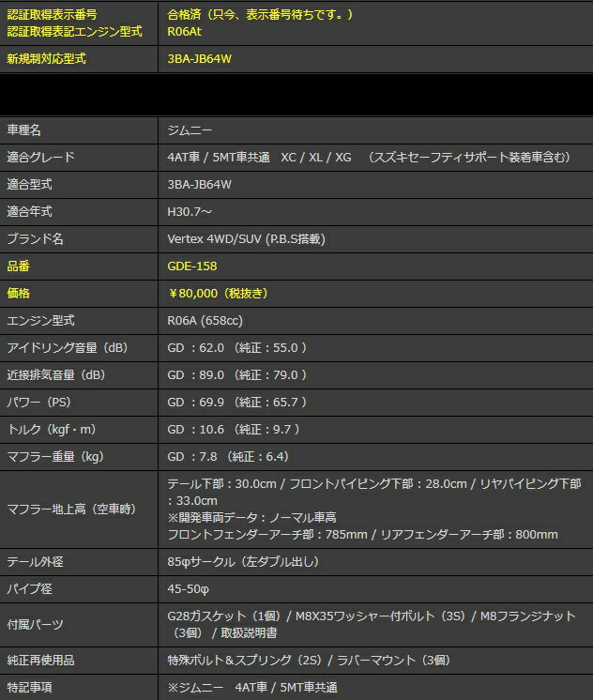Click the 品番 label cell
This screenshot has height=700, width=593.
click(21, 266)
